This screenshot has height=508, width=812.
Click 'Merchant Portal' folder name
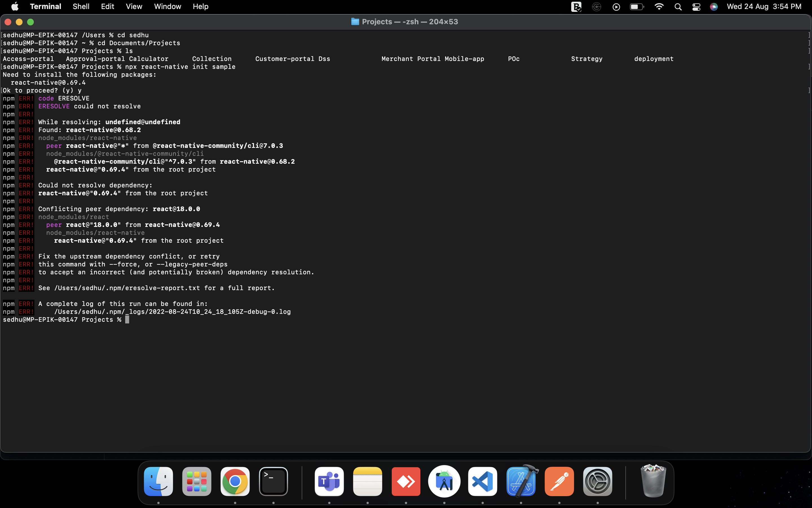pyautogui.click(x=411, y=59)
